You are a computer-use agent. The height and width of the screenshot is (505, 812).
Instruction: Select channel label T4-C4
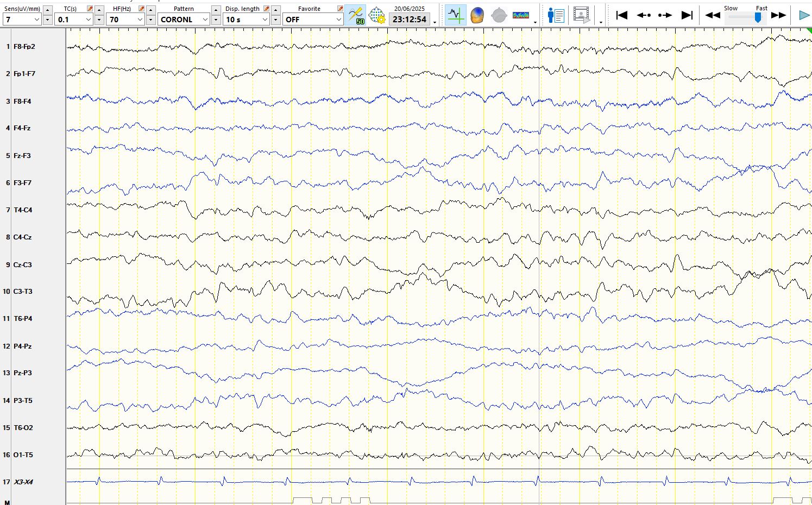click(23, 210)
